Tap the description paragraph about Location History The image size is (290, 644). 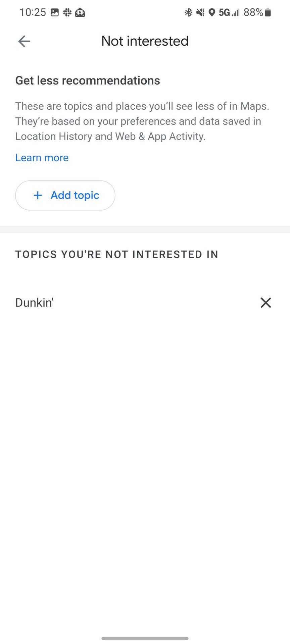(x=142, y=121)
